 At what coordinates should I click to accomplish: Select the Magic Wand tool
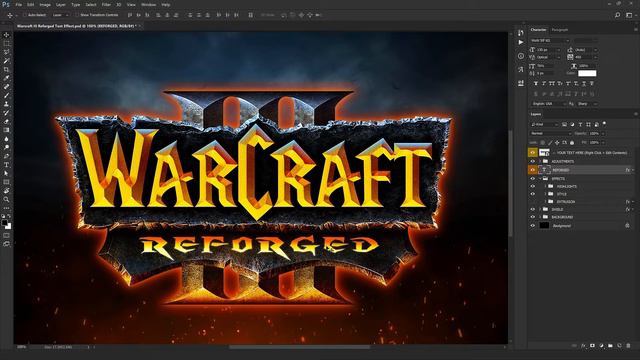pos(7,60)
